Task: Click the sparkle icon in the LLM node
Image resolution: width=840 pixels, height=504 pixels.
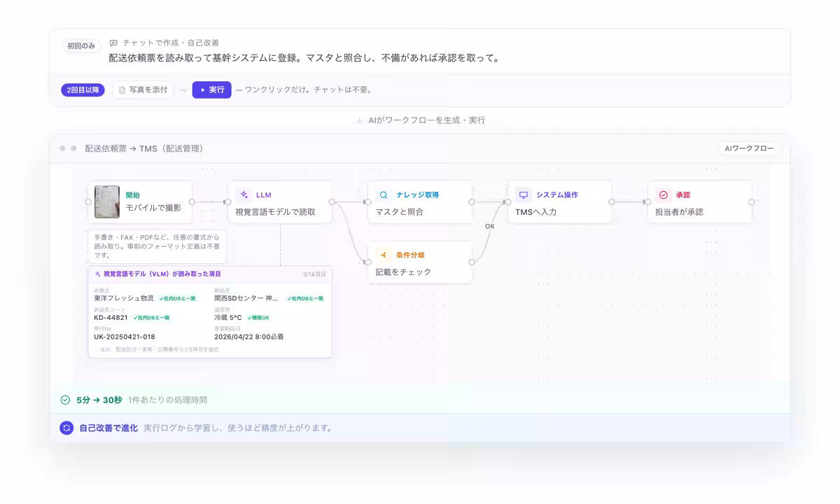Action: coord(244,195)
